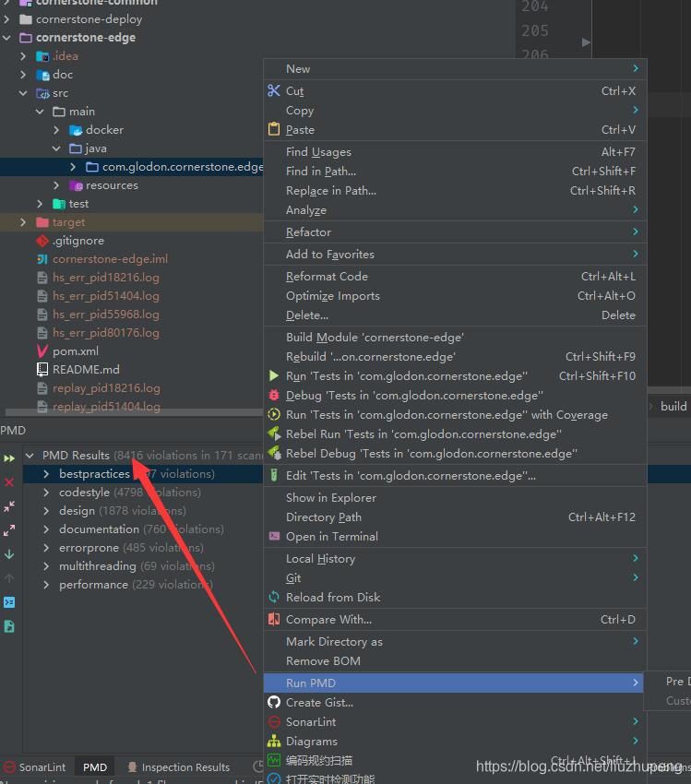Click next violation down arrow icon

tap(9, 554)
